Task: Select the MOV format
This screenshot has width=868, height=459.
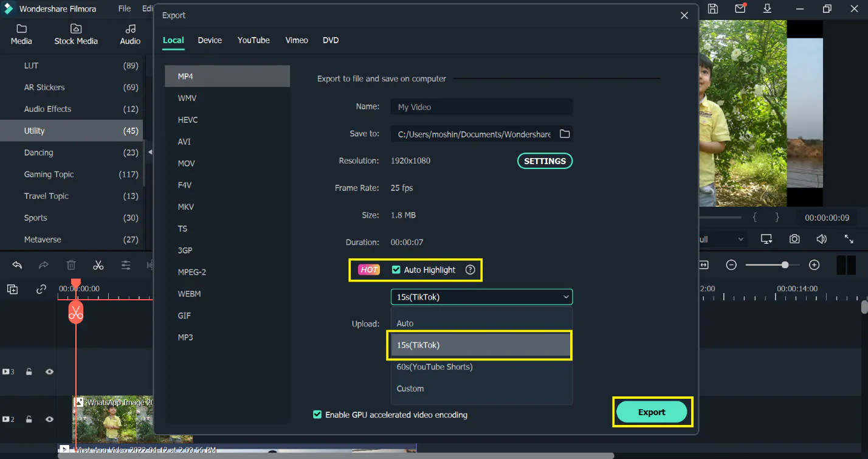Action: point(227,164)
